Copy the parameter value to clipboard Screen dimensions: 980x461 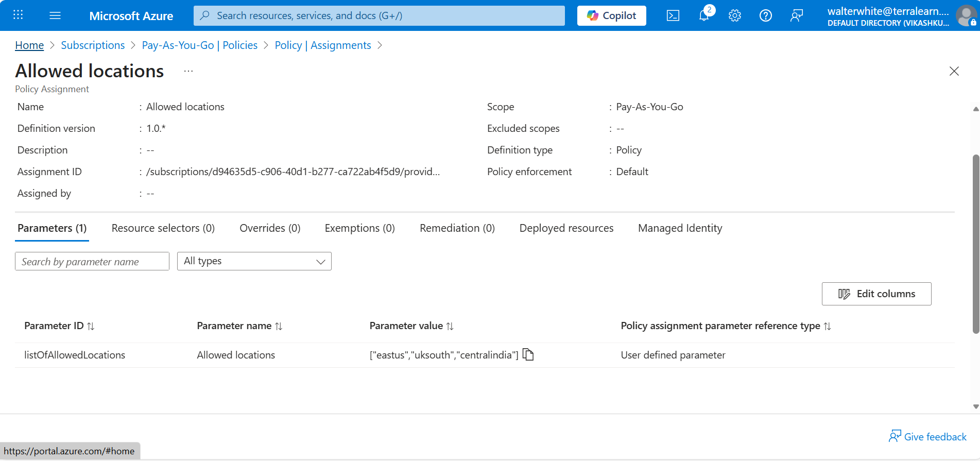528,354
